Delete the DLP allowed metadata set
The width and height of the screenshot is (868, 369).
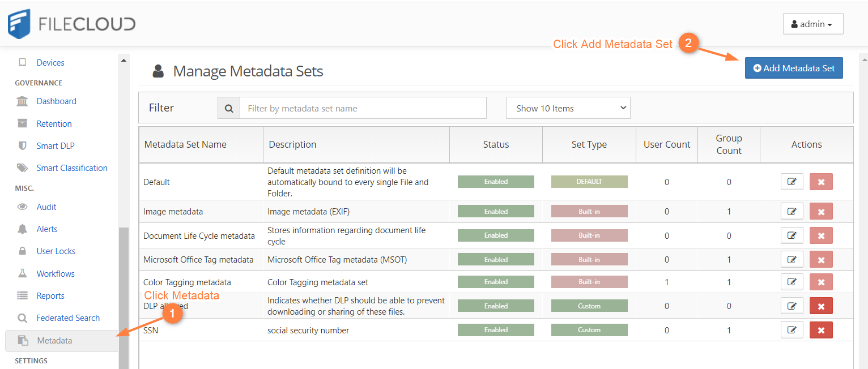tap(821, 306)
